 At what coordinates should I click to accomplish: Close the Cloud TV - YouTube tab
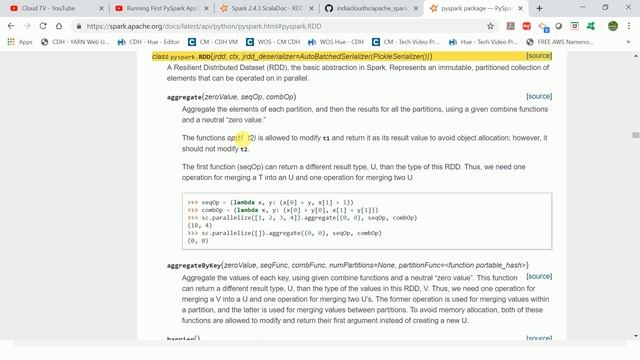click(102, 8)
